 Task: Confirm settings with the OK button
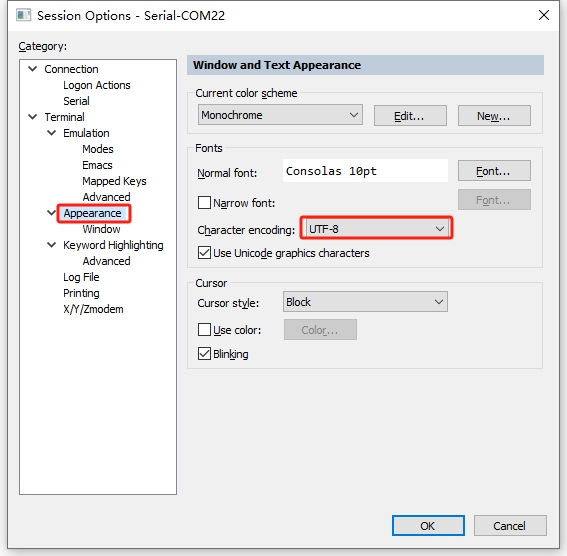click(x=428, y=526)
